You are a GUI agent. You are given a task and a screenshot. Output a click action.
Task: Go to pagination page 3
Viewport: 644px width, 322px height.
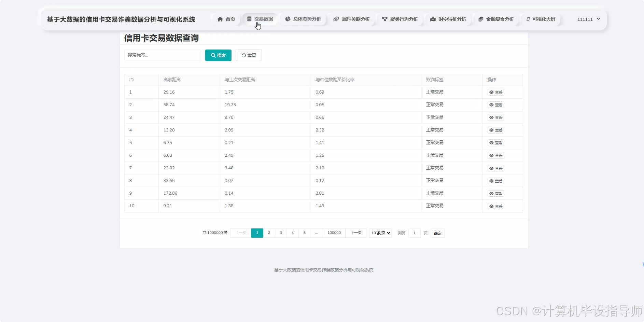[x=281, y=233]
